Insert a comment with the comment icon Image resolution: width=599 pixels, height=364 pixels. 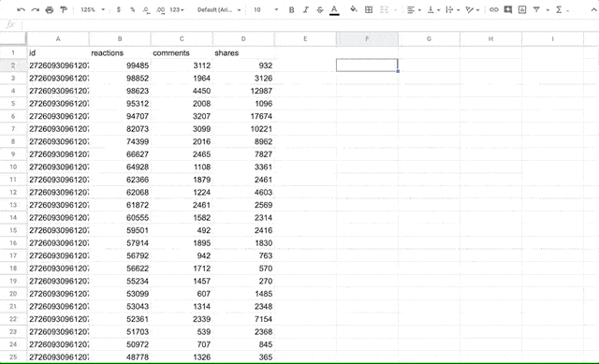[x=507, y=10]
